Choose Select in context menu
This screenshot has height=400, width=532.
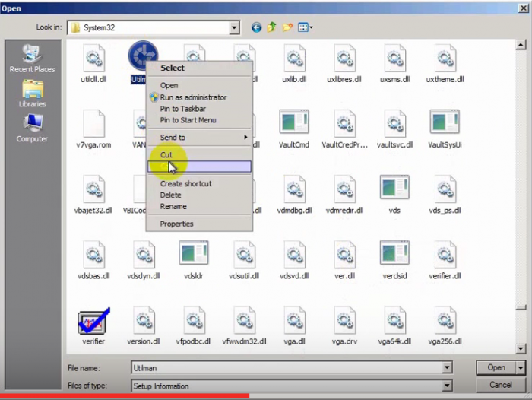point(199,68)
